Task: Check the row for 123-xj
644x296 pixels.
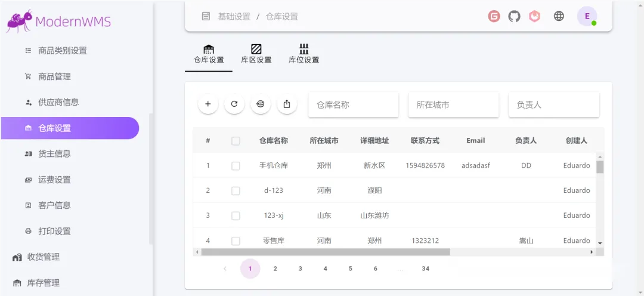Action: pyautogui.click(x=236, y=216)
